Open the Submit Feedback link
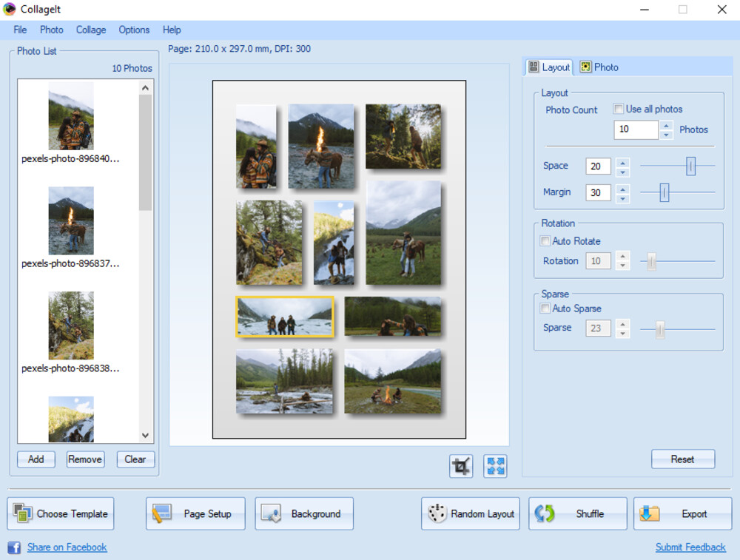This screenshot has height=560, width=740. coord(690,547)
